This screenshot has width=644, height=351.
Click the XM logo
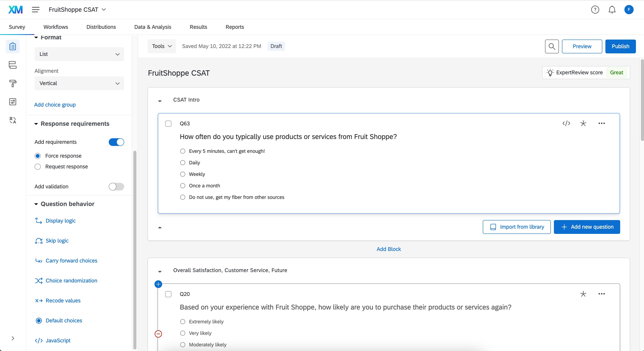(x=16, y=9)
